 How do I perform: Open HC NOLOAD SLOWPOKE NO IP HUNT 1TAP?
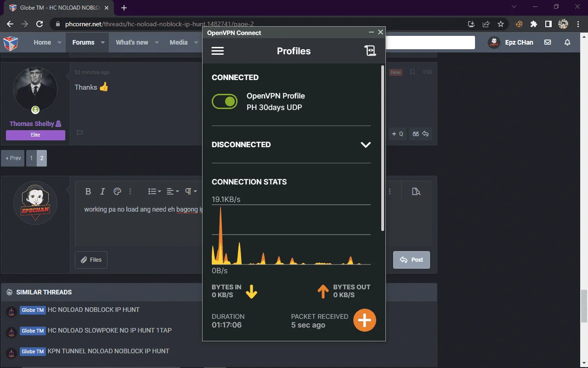click(x=110, y=330)
